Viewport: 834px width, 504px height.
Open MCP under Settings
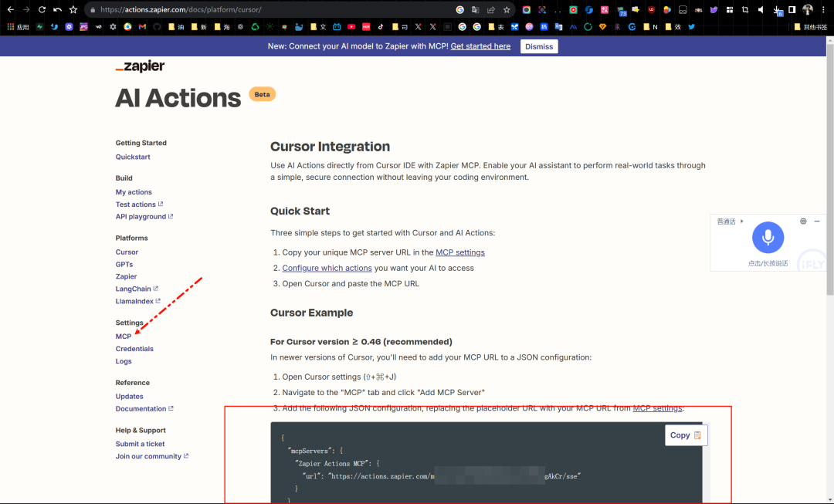(x=124, y=337)
